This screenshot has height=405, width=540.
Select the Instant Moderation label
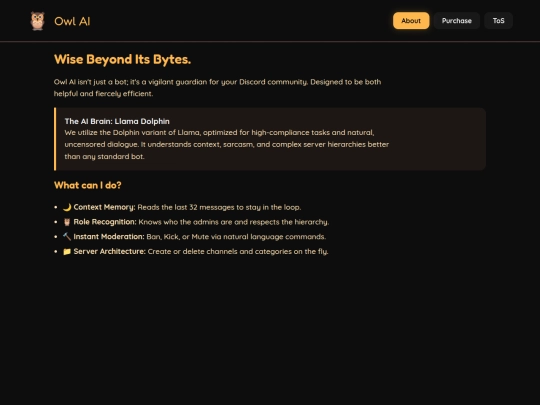(109, 237)
